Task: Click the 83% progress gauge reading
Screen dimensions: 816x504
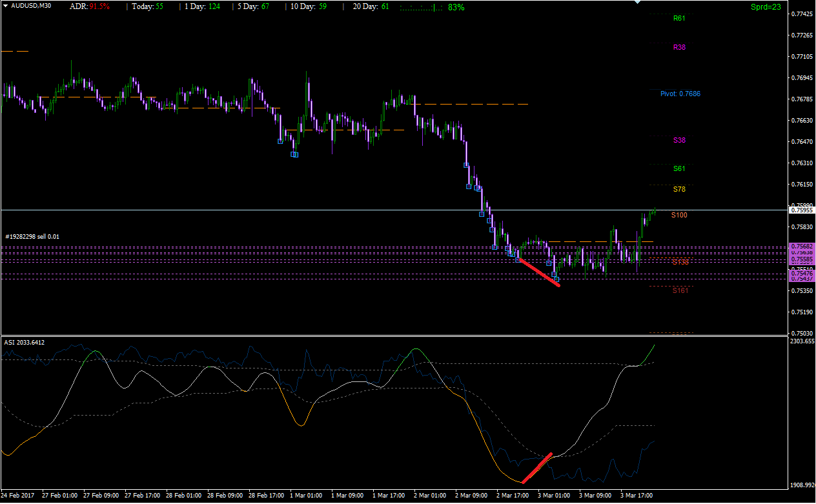Action: tap(456, 7)
